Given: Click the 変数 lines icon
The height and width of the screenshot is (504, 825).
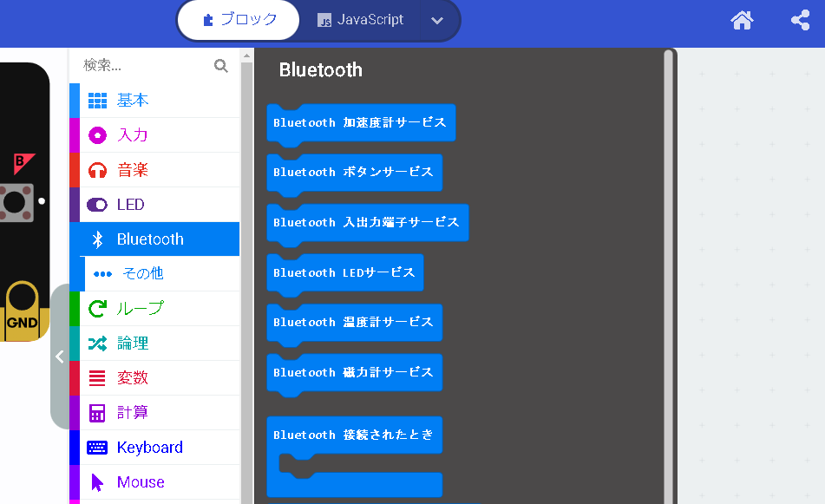Looking at the screenshot, I should click(97, 378).
